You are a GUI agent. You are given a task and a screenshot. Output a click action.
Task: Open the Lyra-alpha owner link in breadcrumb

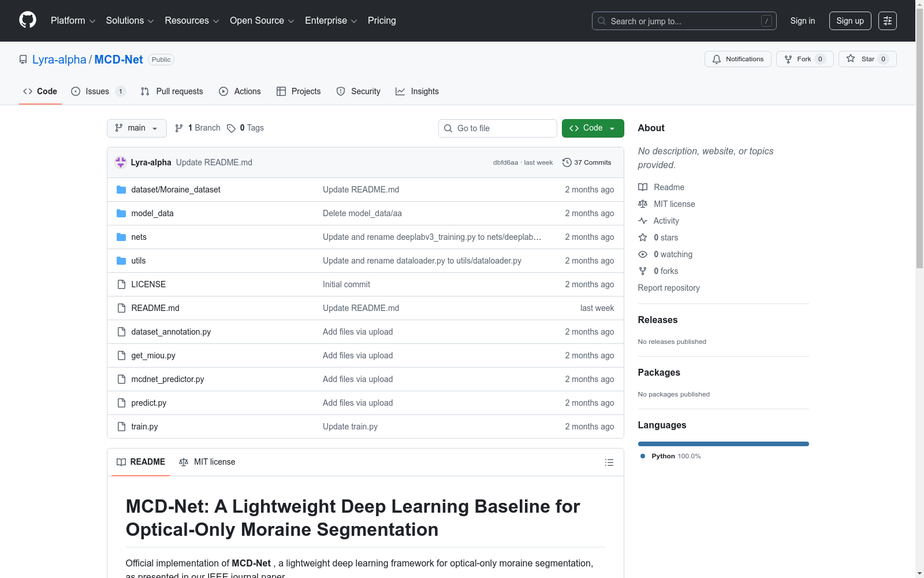point(59,60)
